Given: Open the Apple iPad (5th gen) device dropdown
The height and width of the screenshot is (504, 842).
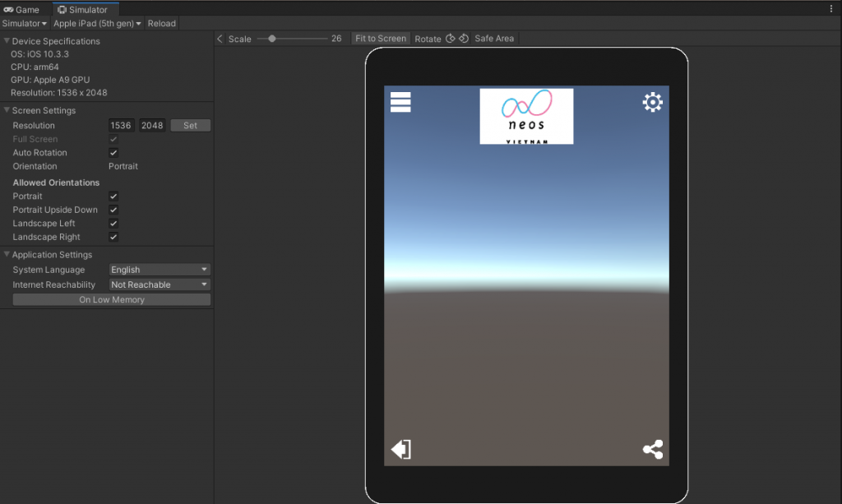Looking at the screenshot, I should click(x=95, y=23).
